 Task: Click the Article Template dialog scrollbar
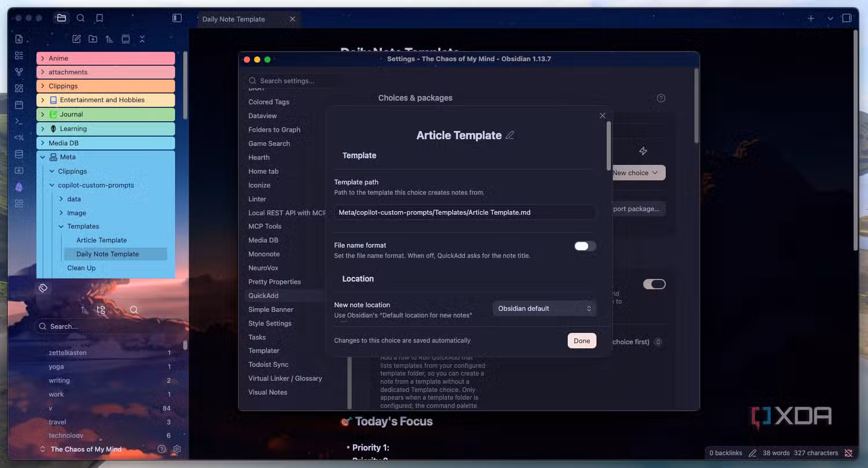609,145
